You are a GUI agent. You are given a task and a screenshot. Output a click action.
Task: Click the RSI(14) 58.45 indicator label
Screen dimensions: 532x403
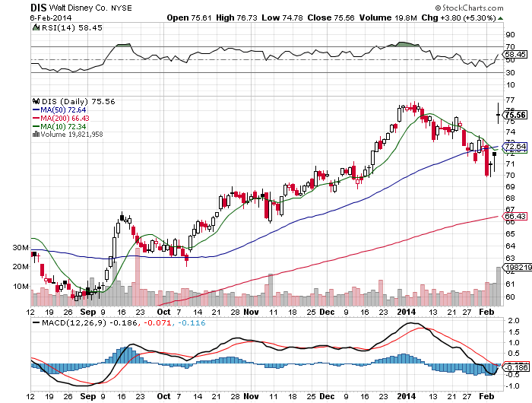tap(72, 27)
